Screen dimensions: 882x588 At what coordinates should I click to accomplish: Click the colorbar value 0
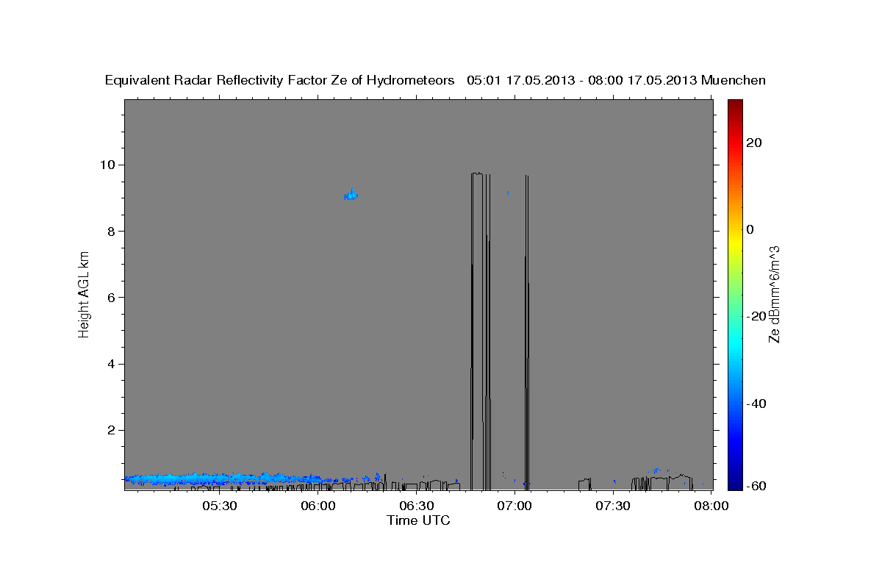coord(750,229)
